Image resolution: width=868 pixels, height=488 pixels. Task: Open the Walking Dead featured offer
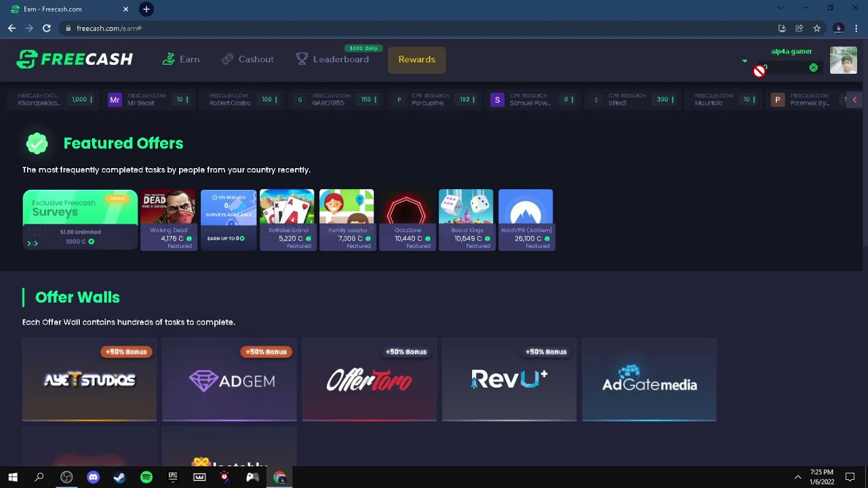pos(169,220)
